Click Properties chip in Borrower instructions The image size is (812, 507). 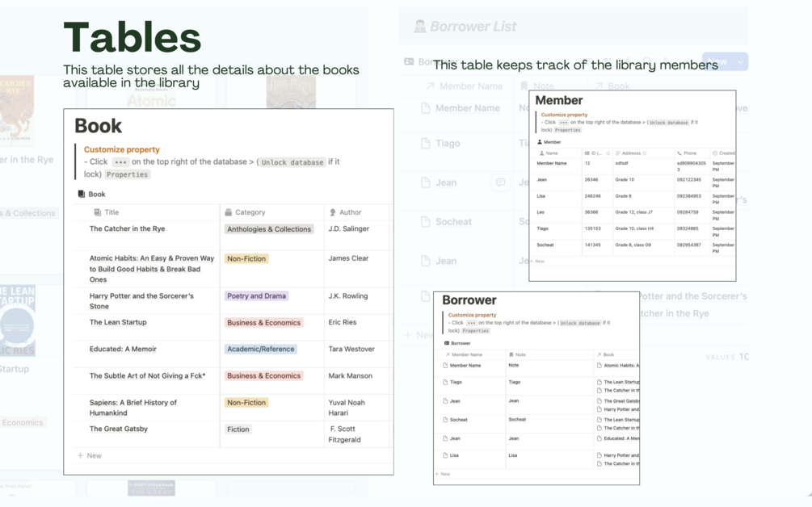[475, 330]
